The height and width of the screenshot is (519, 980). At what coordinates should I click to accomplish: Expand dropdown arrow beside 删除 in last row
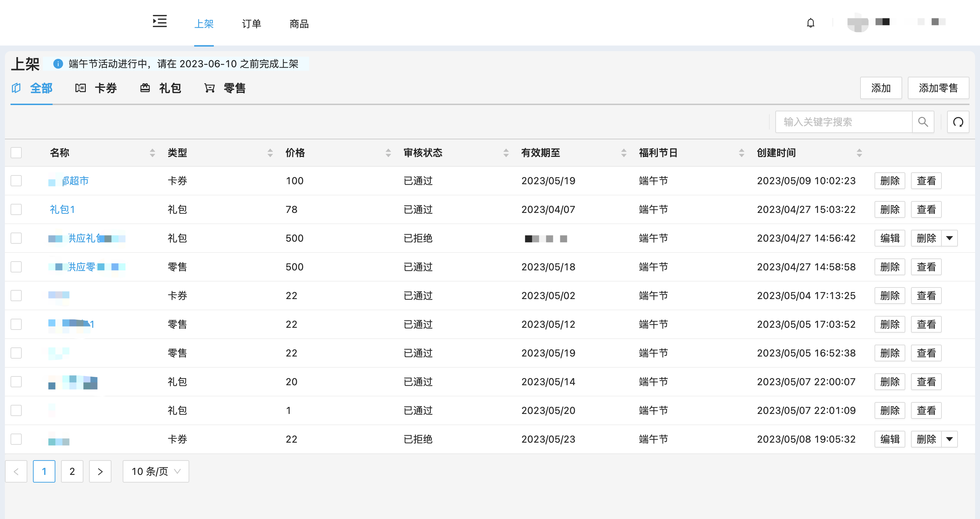[950, 439]
